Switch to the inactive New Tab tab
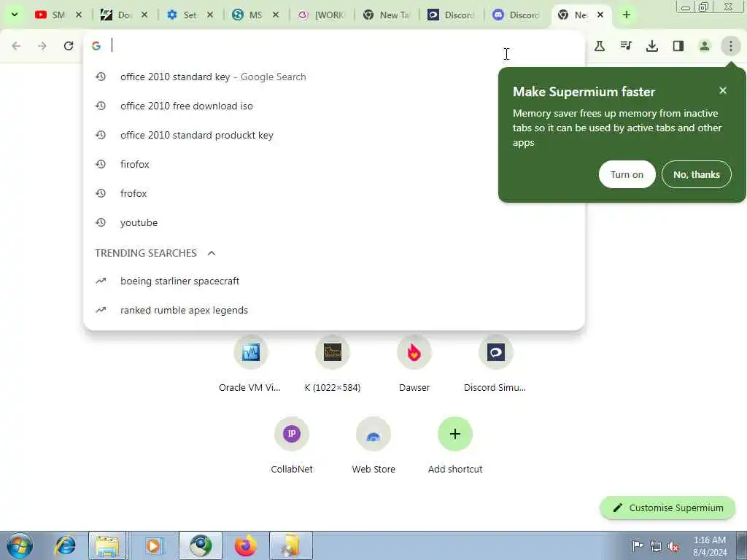The image size is (747, 560). click(387, 15)
